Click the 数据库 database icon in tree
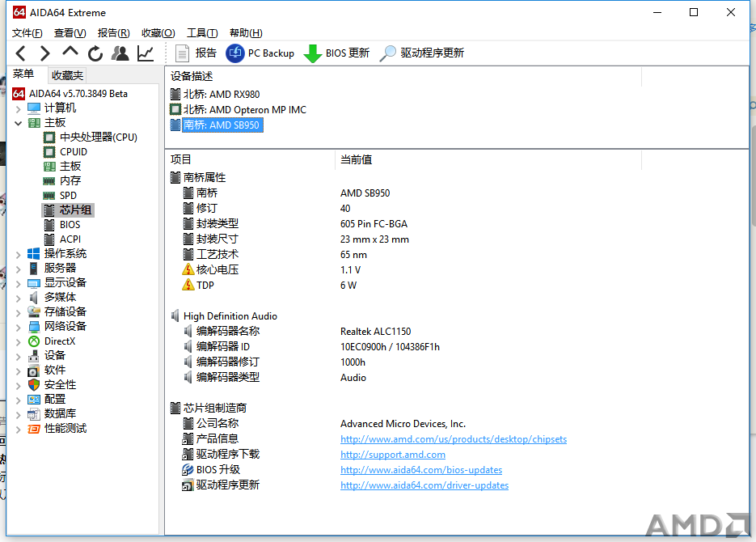The width and height of the screenshot is (756, 542). pos(33,413)
